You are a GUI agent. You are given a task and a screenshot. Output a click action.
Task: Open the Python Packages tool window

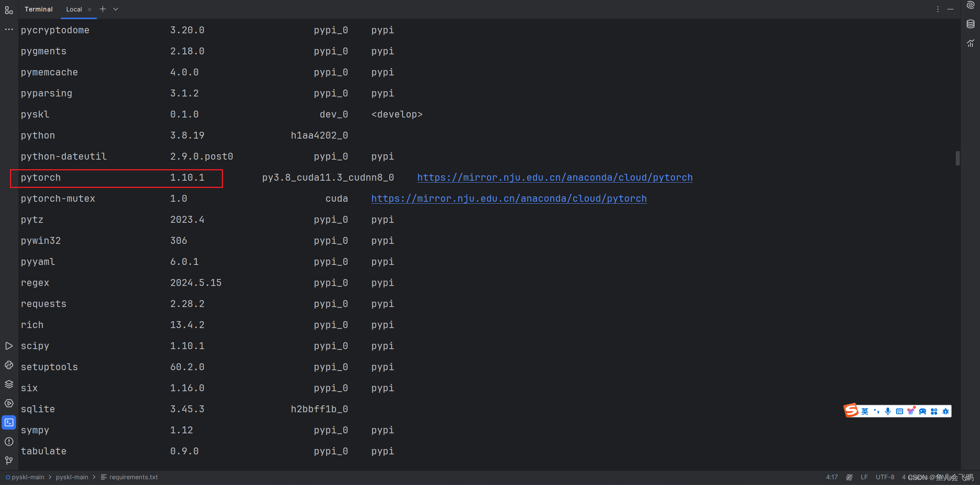click(x=9, y=384)
